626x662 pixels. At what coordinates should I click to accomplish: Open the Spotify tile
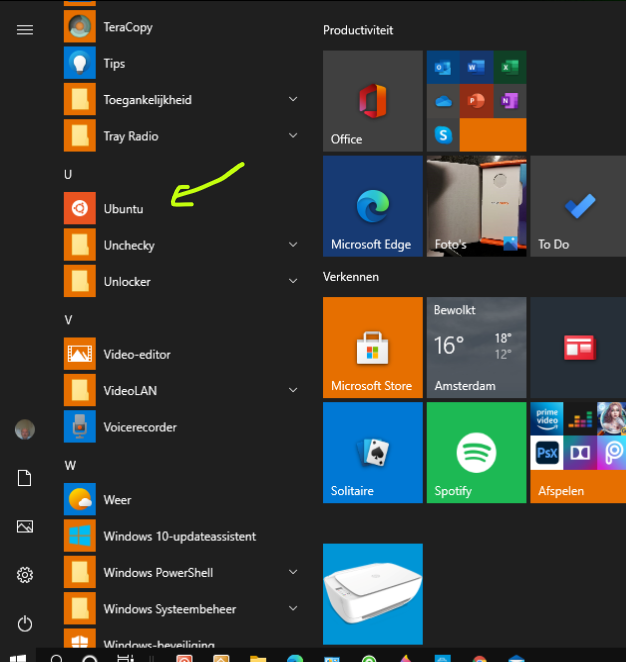[476, 452]
